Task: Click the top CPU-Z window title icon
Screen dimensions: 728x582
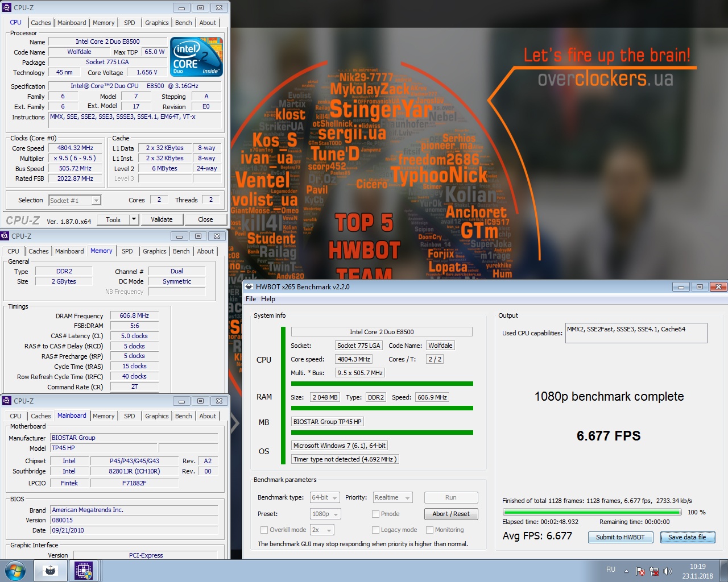Action: [x=7, y=7]
